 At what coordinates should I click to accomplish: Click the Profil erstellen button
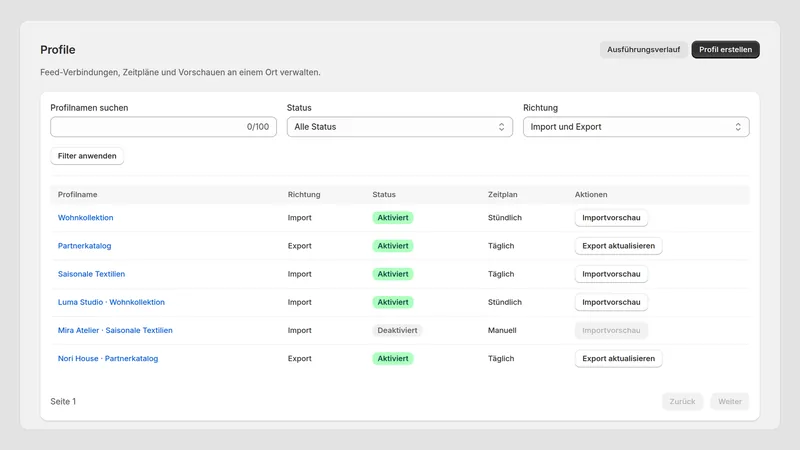pos(726,49)
